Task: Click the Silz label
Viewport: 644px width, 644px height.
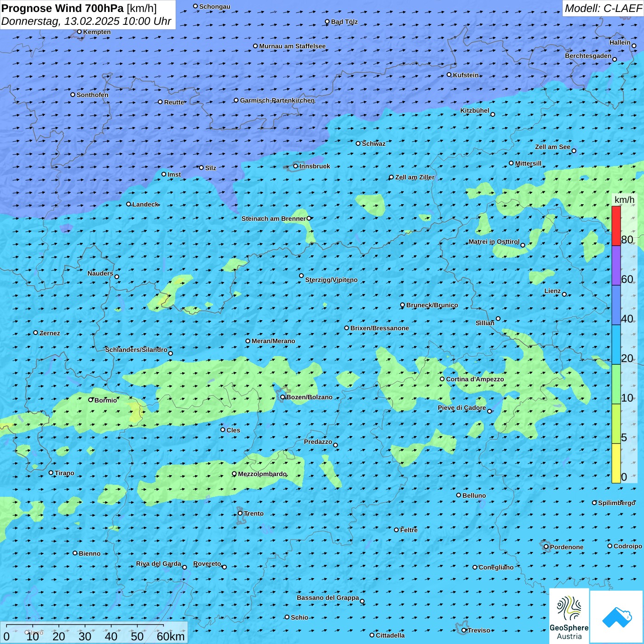Action: tap(211, 168)
